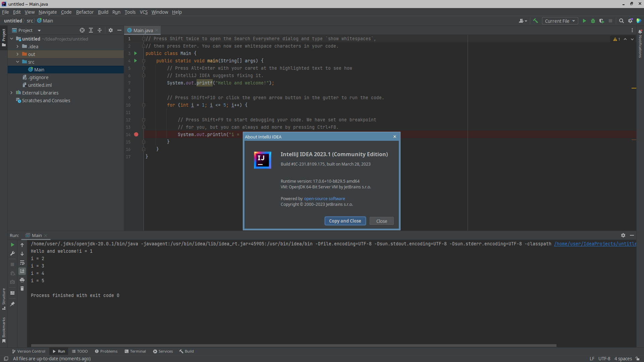
Task: Go to next highlighted error arrow
Action: pyautogui.click(x=632, y=39)
